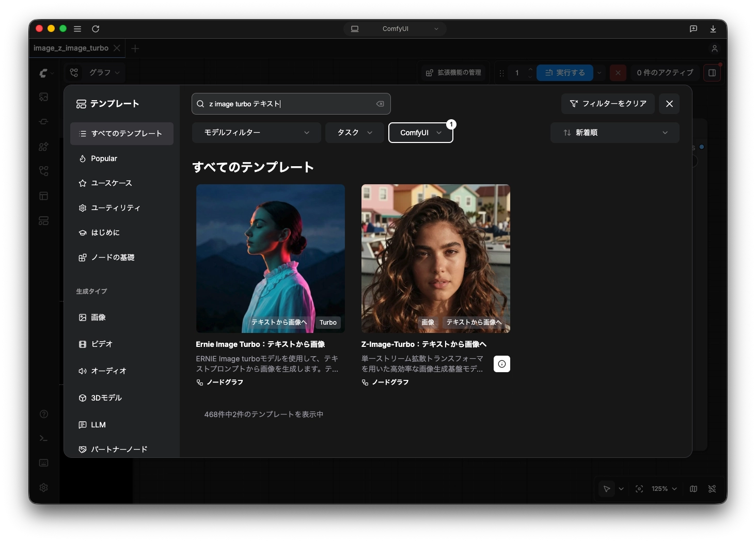756x542 pixels.
Task: Open the active jobs button
Action: pyautogui.click(x=665, y=73)
